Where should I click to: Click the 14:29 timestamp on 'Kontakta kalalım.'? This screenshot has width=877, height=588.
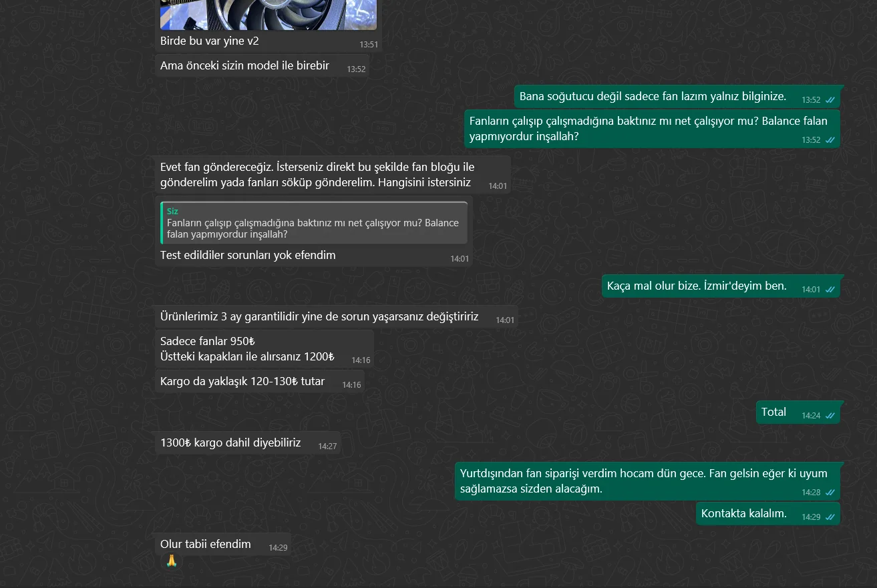pos(811,517)
